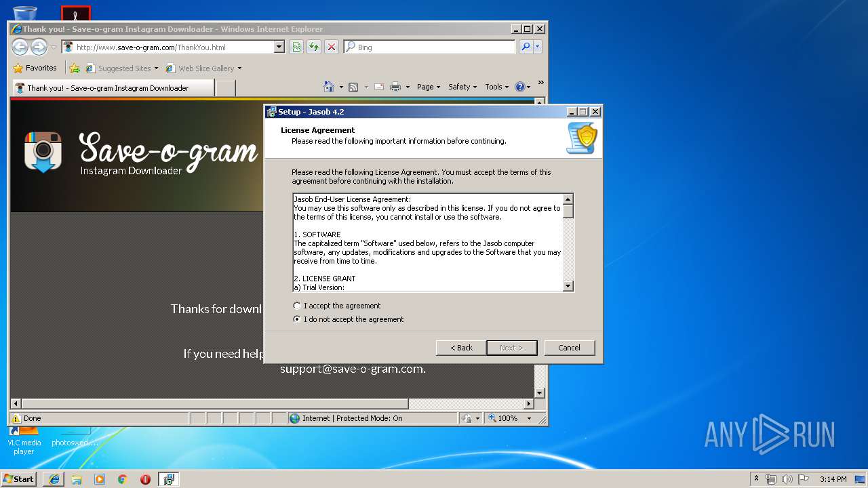Open the search provider dropdown arrow

pos(538,47)
